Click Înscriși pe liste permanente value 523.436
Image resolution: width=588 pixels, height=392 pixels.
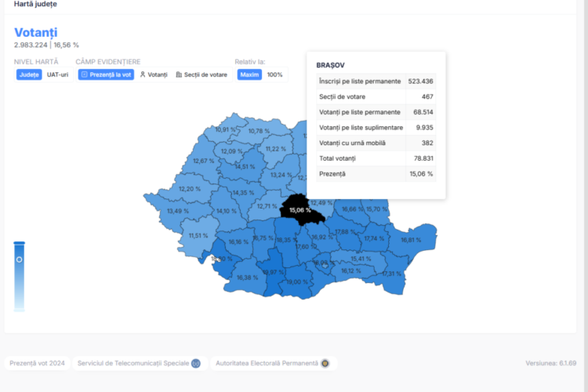[x=420, y=82]
